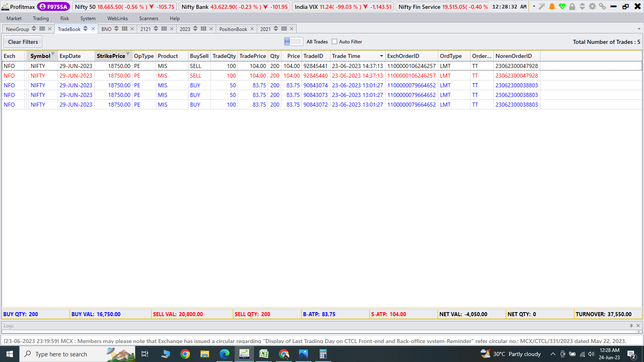Click the up-down arrows on 2121 tab
Image resolution: width=644 pixels, height=362 pixels.
pos(156,29)
